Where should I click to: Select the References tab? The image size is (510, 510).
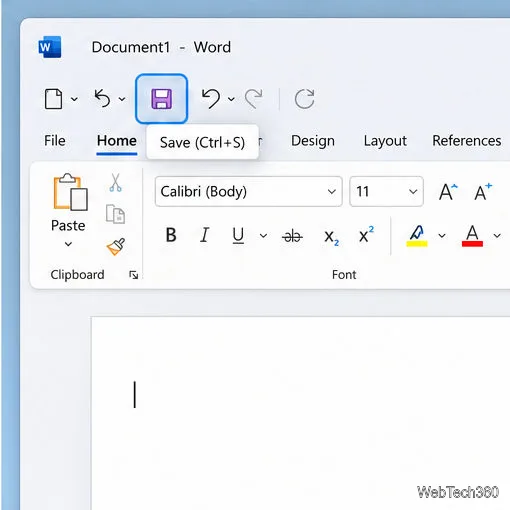click(467, 141)
